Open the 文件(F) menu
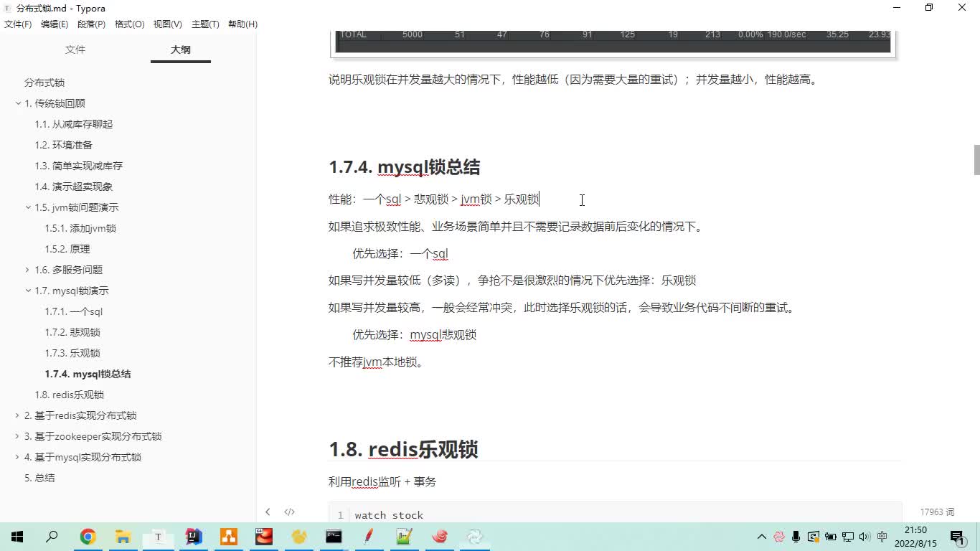This screenshot has height=551, width=980. click(x=18, y=24)
